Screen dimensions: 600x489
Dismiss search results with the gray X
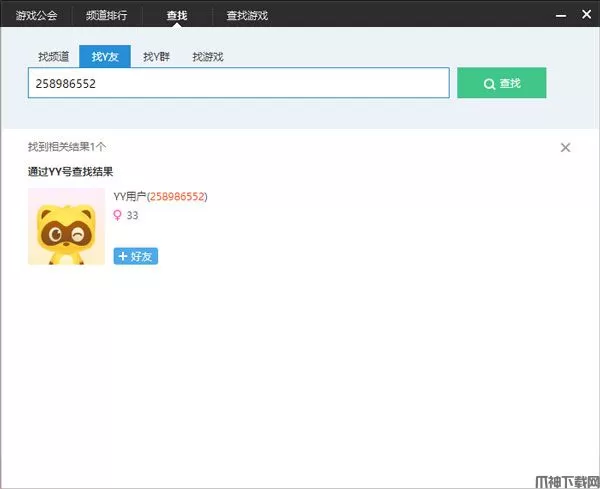click(x=566, y=147)
